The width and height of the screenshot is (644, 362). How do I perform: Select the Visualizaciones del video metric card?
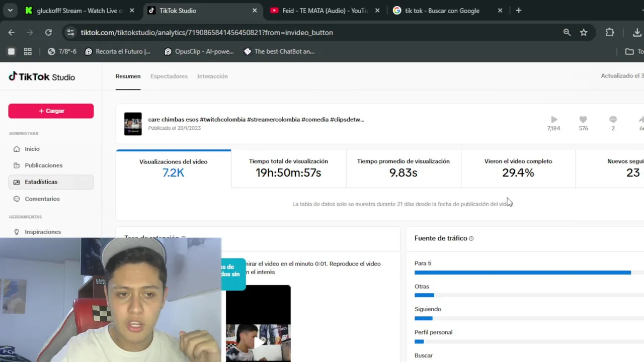pyautogui.click(x=174, y=168)
